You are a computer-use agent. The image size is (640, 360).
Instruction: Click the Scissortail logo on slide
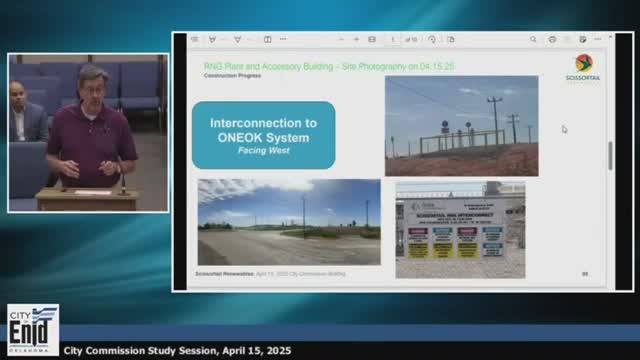pyautogui.click(x=583, y=67)
